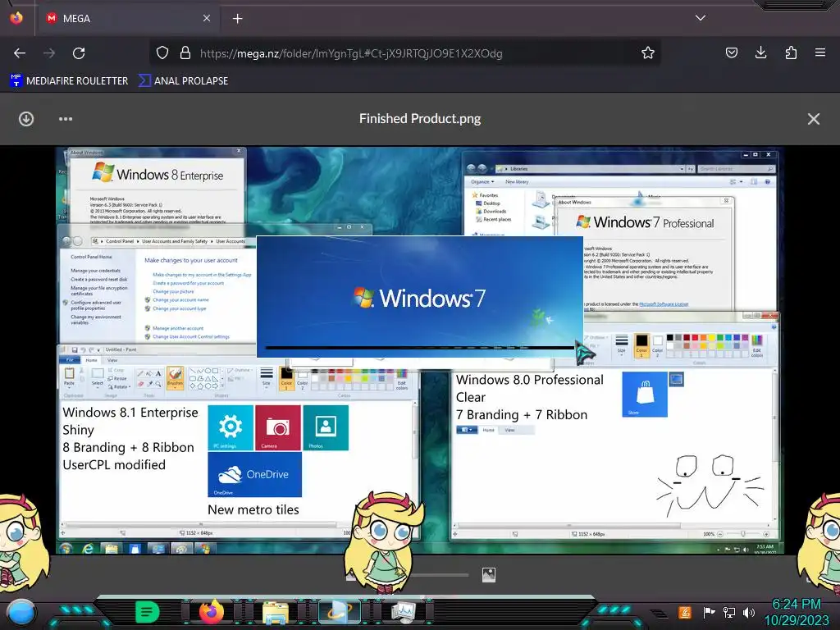This screenshot has width=840, height=630.
Task: Open File Explorer from the taskbar
Action: [276, 612]
